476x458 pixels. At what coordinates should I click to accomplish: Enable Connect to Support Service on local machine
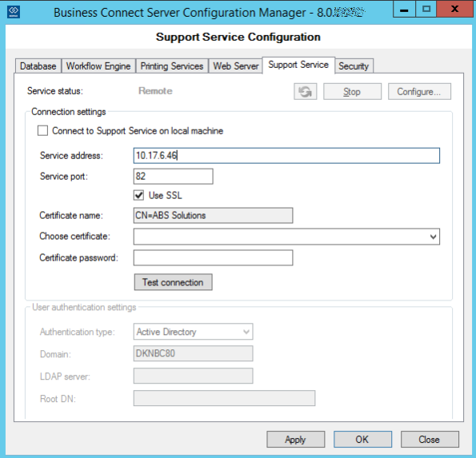(x=42, y=131)
